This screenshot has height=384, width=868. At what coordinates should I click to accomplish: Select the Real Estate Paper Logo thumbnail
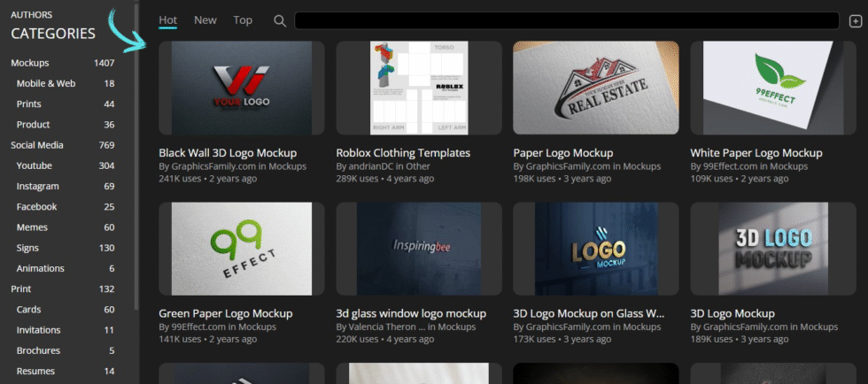[595, 88]
